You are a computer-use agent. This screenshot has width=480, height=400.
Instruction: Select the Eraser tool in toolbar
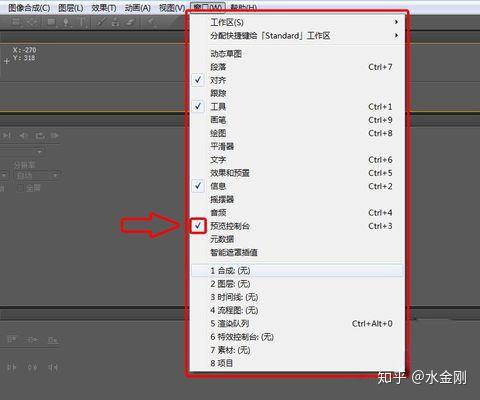(x=130, y=23)
